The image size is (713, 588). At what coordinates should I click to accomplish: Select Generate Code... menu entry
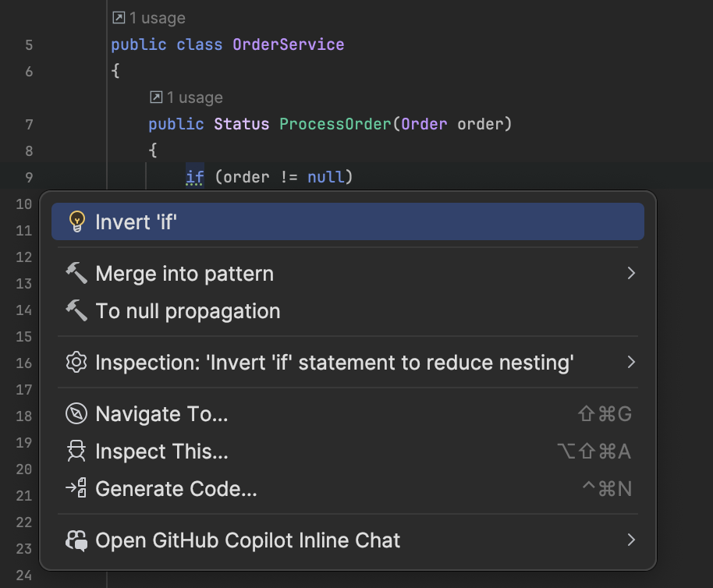coord(176,489)
